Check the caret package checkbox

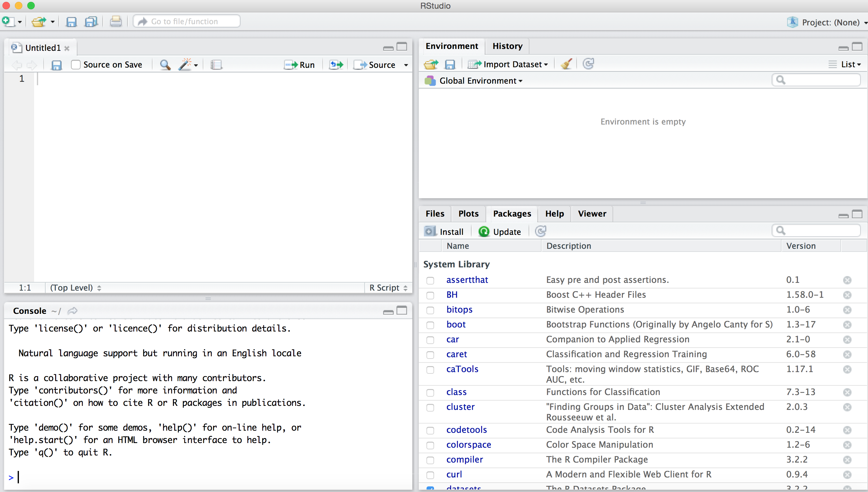pos(430,355)
